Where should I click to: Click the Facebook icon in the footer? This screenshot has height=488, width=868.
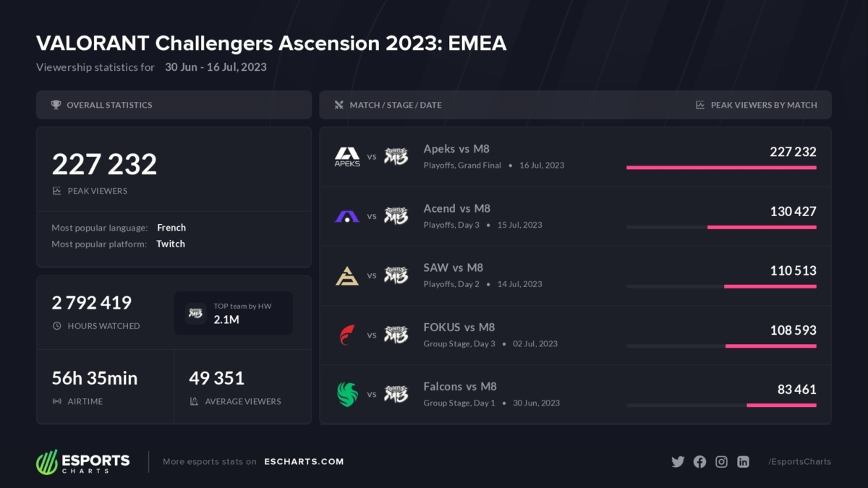[x=699, y=462]
